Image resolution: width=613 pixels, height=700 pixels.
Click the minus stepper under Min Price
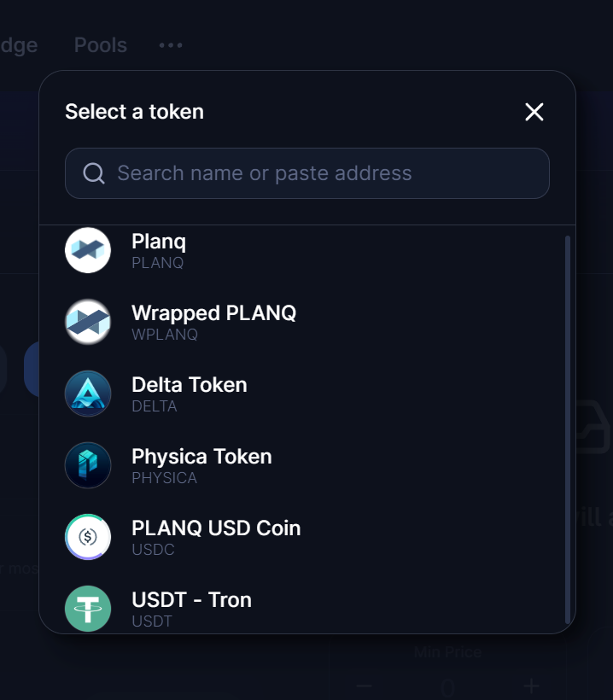pos(365,685)
